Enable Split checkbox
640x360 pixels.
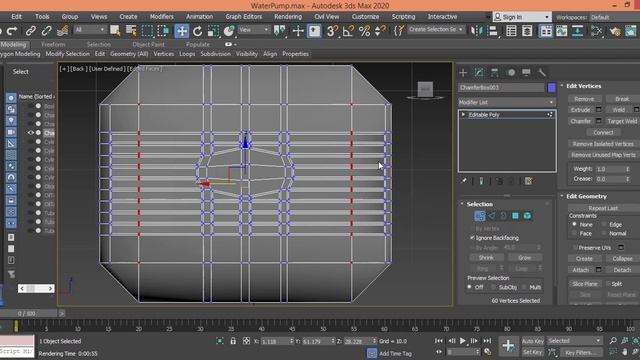point(608,284)
